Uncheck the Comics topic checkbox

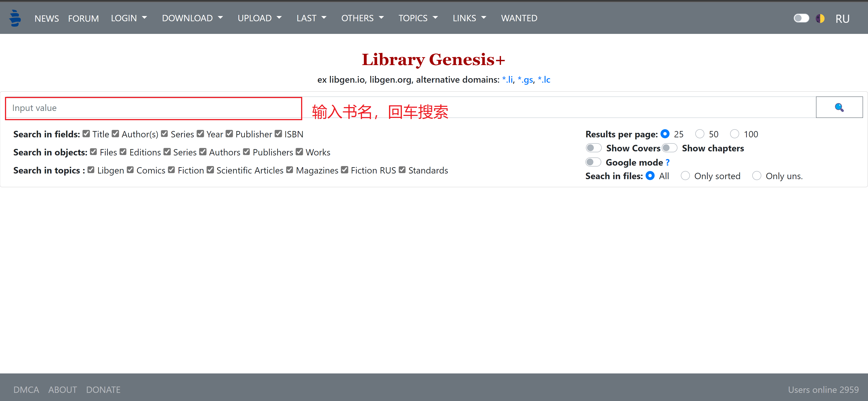point(130,170)
